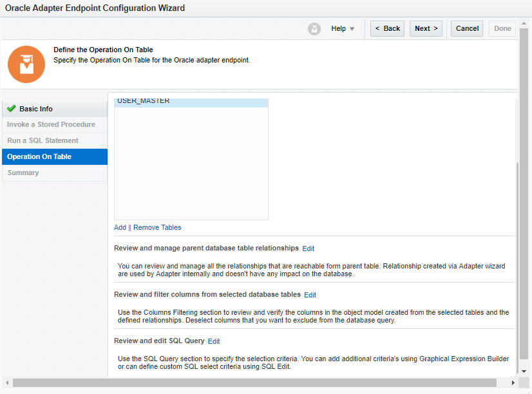Select USER_MASTER in the tables list
Viewport: 532px width, 394px height.
[144, 101]
